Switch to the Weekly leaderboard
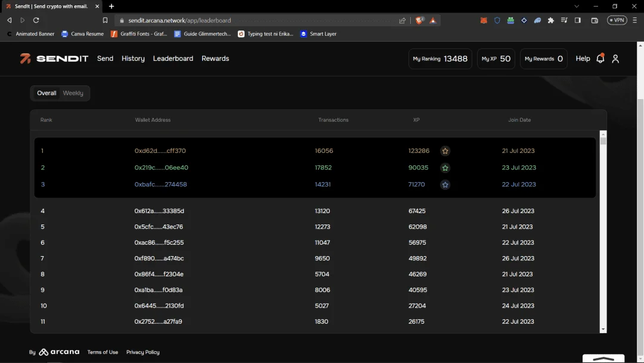 (73, 93)
